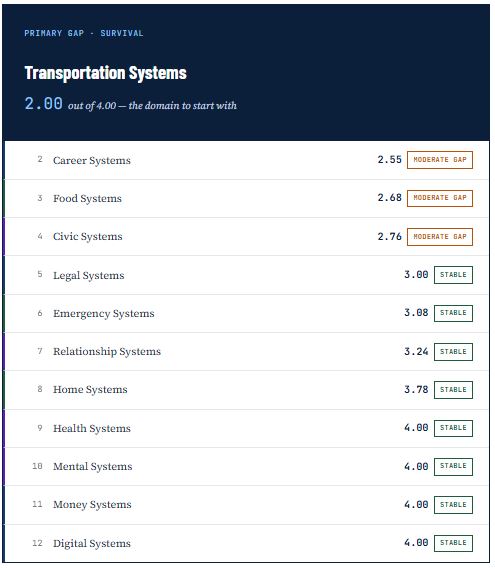Select the Digital Systems row

pyautogui.click(x=247, y=543)
